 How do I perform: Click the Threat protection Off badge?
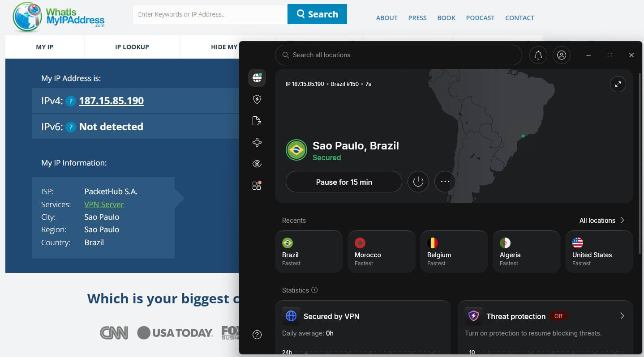[x=558, y=316]
